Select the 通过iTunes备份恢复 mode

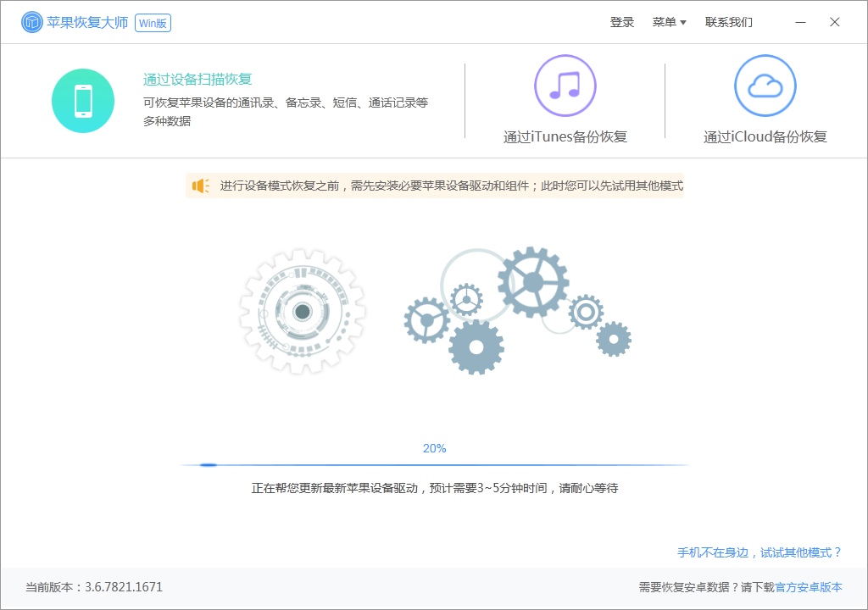point(566,134)
